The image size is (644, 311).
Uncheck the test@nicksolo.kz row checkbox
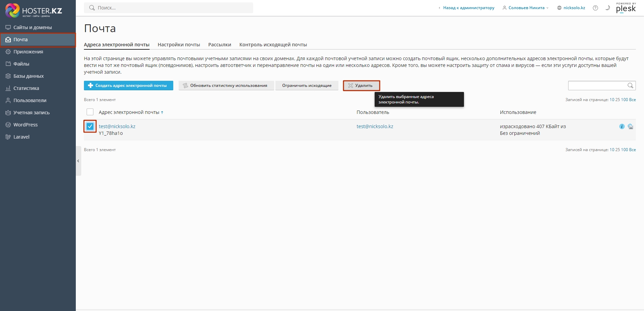[x=90, y=126]
